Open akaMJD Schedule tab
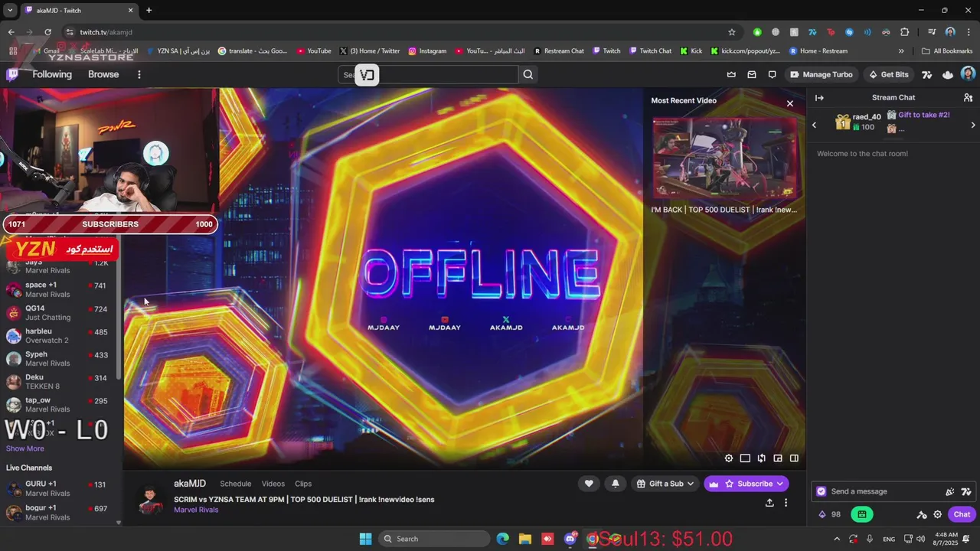980x551 pixels. [x=236, y=484]
